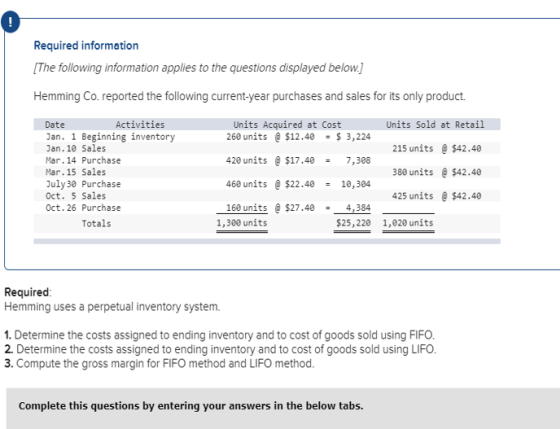This screenshot has width=560, height=429.
Task: Click the Units Sold at Retail header
Action: (x=435, y=125)
